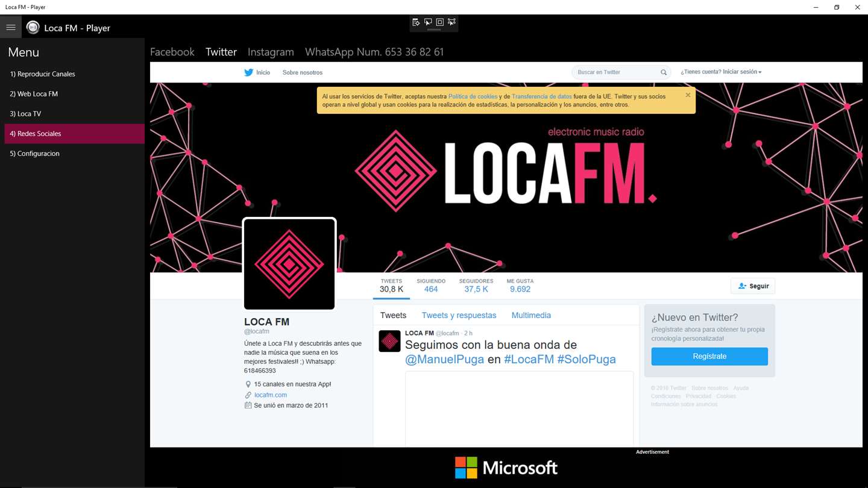This screenshot has height=488, width=868.
Task: Restore the window using the title bar button
Action: (x=837, y=7)
